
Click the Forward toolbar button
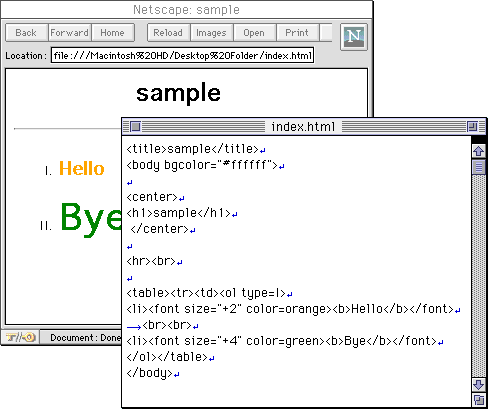tap(70, 33)
